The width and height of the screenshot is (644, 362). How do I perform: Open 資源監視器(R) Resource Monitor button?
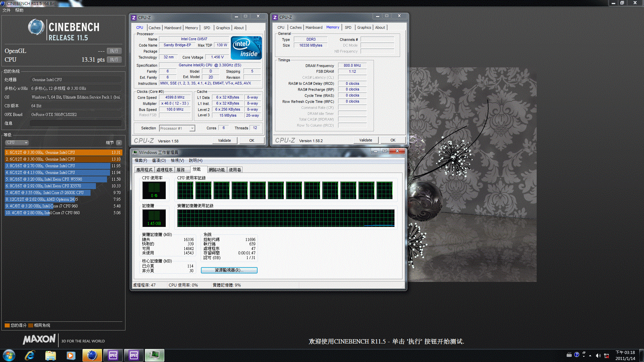click(229, 270)
